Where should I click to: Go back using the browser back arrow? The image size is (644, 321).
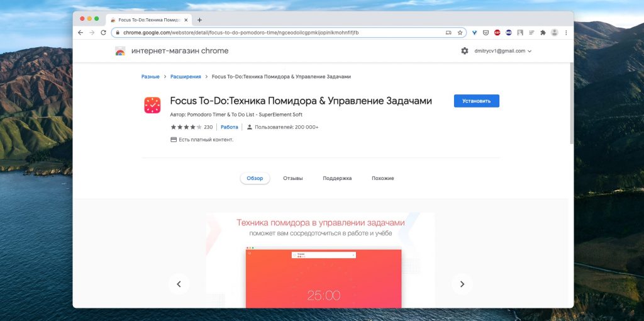80,33
